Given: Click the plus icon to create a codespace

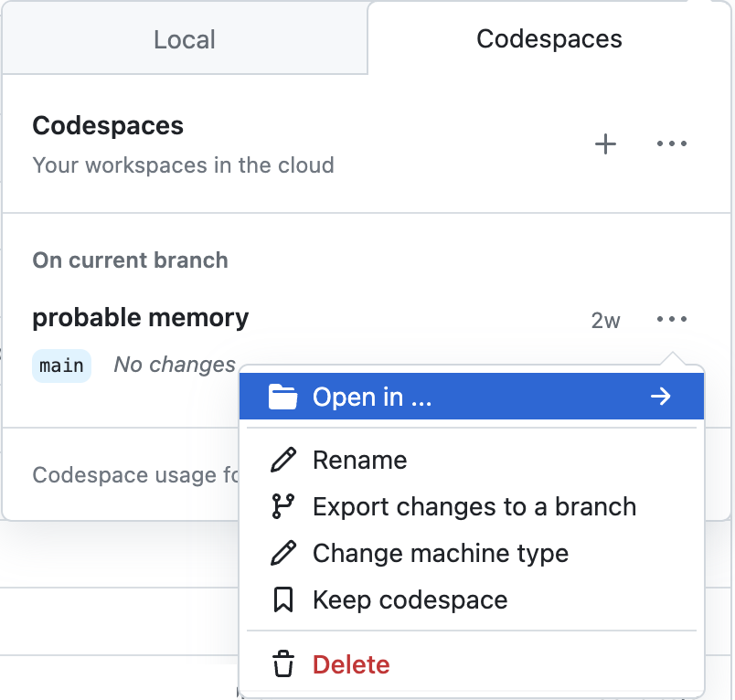Looking at the screenshot, I should click(605, 143).
